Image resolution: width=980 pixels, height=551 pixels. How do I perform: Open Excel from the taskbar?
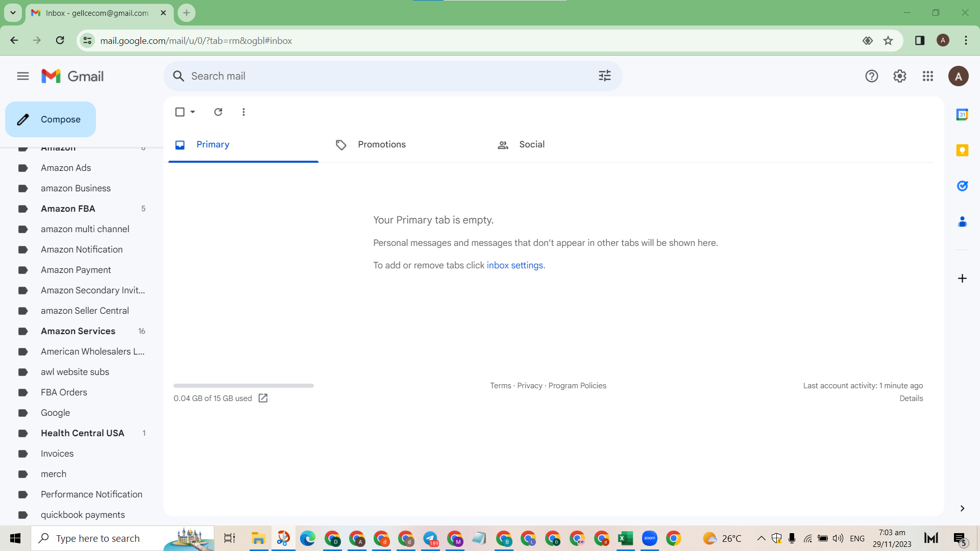[x=625, y=538]
